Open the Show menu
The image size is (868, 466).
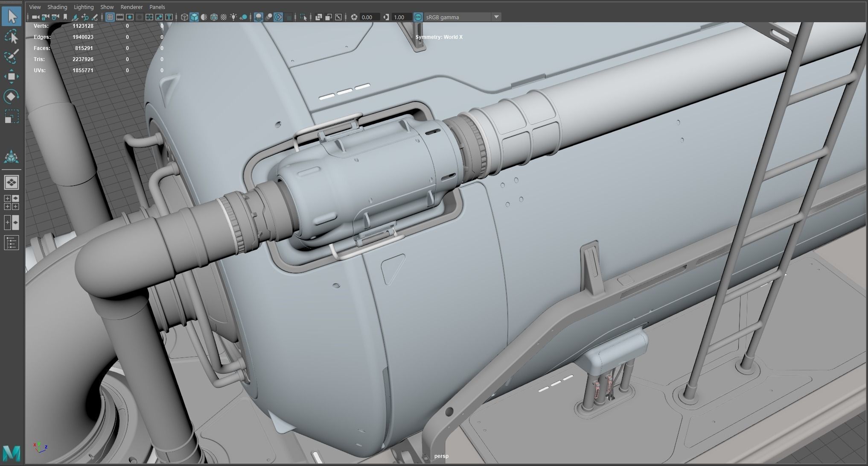(x=107, y=7)
